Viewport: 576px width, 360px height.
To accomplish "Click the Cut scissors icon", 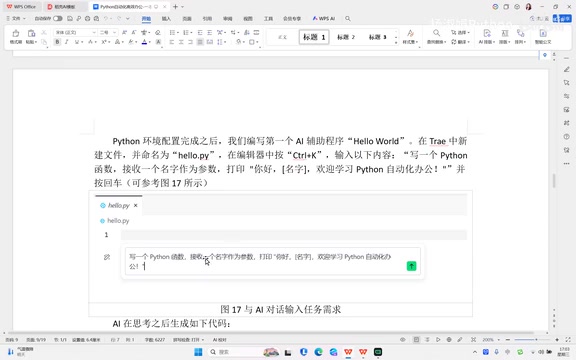I will coord(44,33).
